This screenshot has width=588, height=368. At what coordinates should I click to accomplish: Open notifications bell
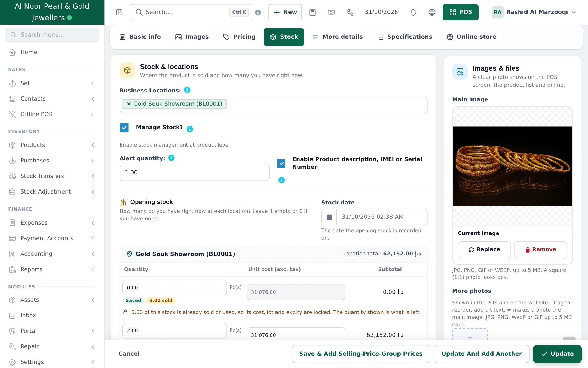[x=413, y=12]
